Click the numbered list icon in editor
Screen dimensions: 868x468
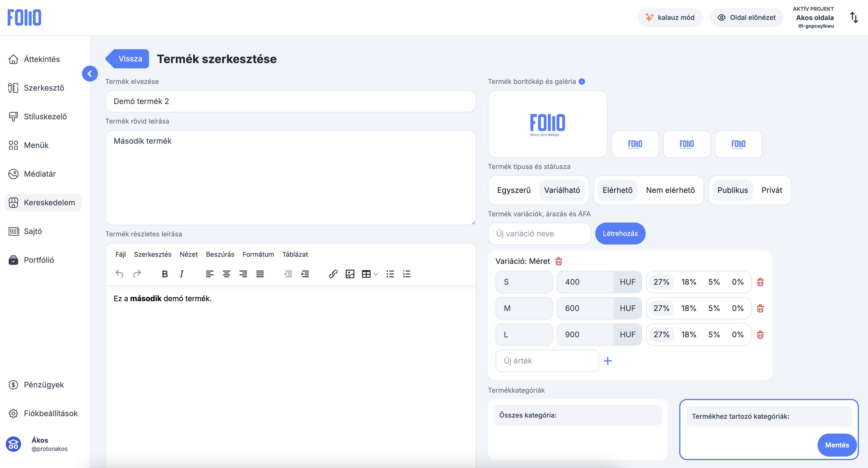[407, 274]
